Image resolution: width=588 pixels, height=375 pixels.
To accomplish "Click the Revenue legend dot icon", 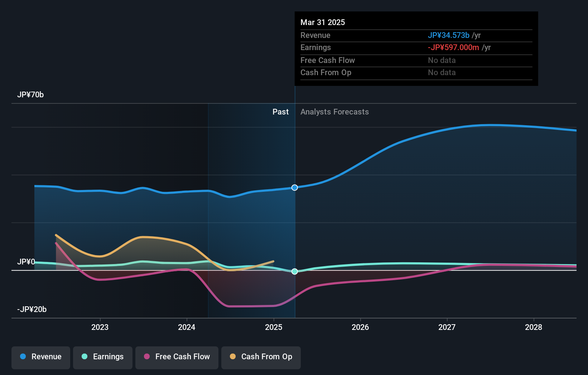I will coord(23,357).
